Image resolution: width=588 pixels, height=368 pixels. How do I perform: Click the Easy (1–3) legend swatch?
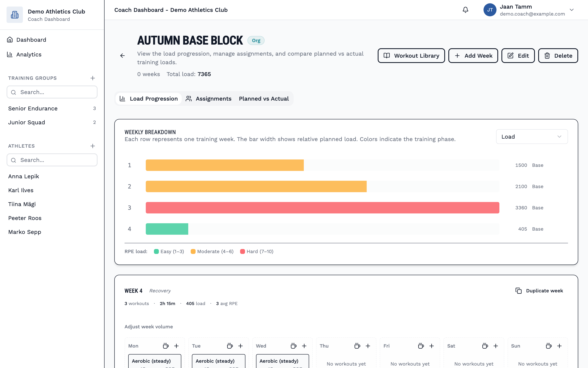point(156,251)
